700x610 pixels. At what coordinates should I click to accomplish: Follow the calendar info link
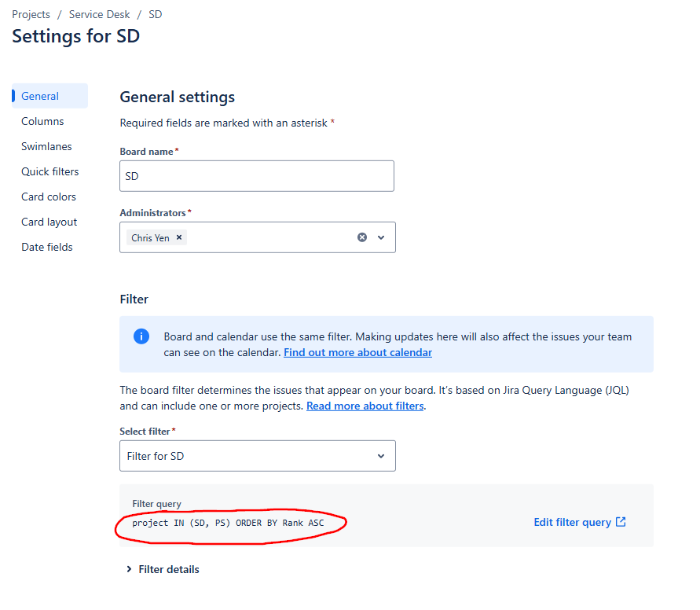(x=357, y=351)
